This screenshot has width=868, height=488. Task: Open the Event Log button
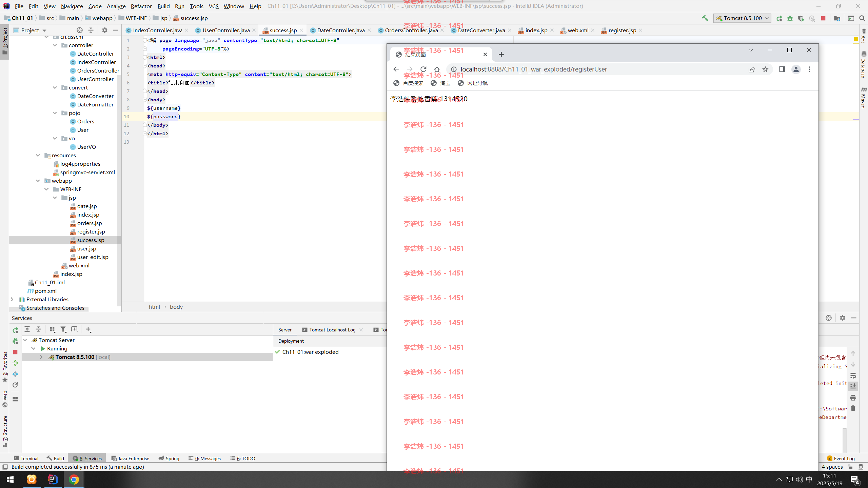tap(841, 458)
